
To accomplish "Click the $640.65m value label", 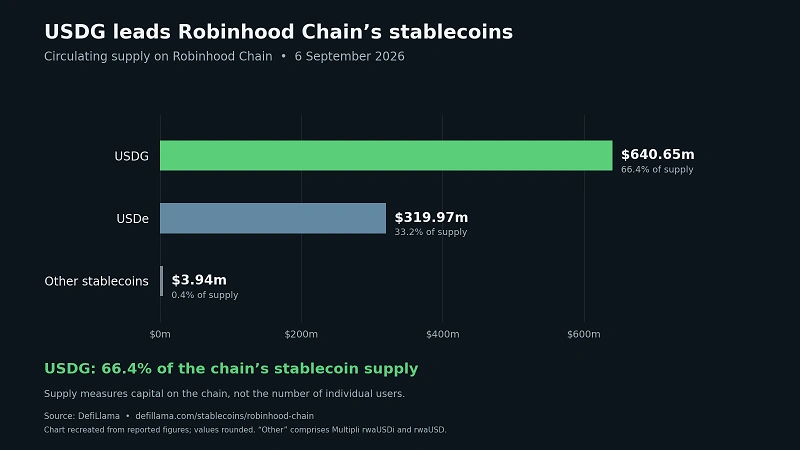I will click(658, 155).
